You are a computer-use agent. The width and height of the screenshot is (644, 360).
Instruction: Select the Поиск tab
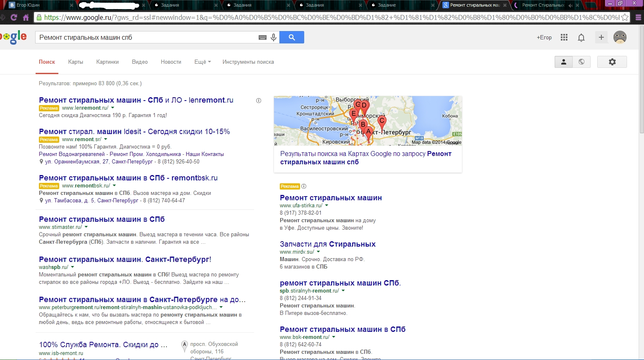pyautogui.click(x=47, y=62)
